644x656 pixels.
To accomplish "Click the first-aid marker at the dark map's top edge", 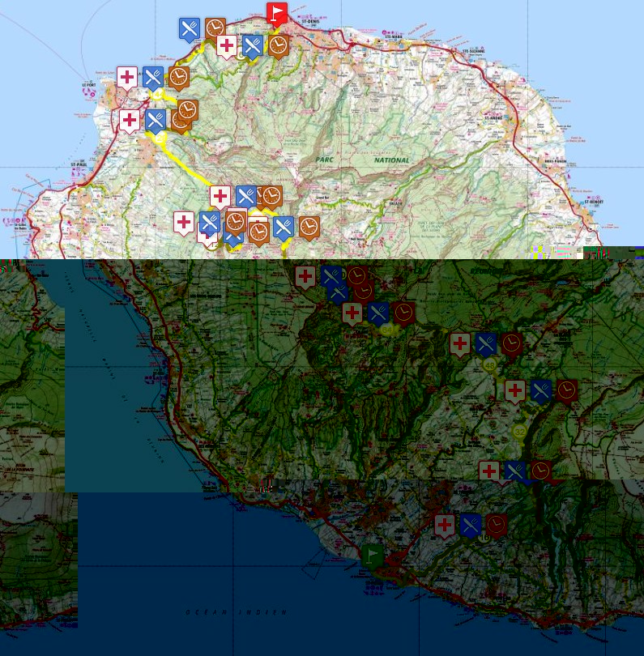I will tap(306, 278).
